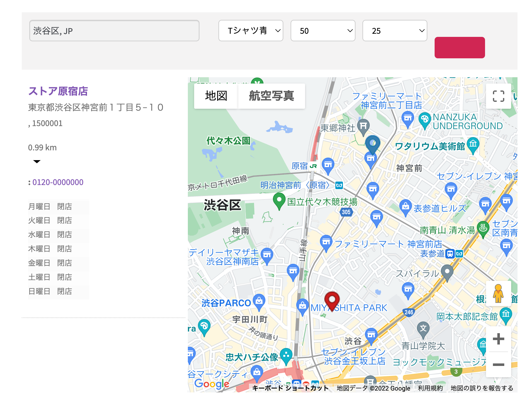Click the store address 東京都渋谷区神宮前

tap(95, 107)
